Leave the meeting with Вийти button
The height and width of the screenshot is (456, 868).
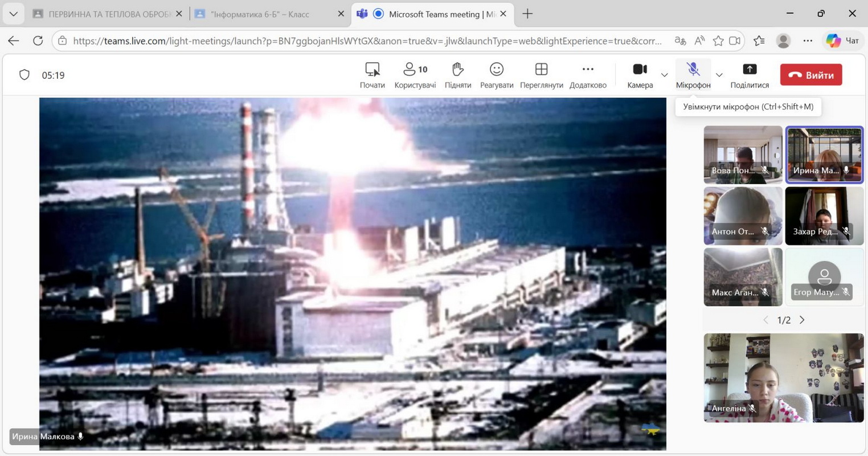(x=810, y=75)
